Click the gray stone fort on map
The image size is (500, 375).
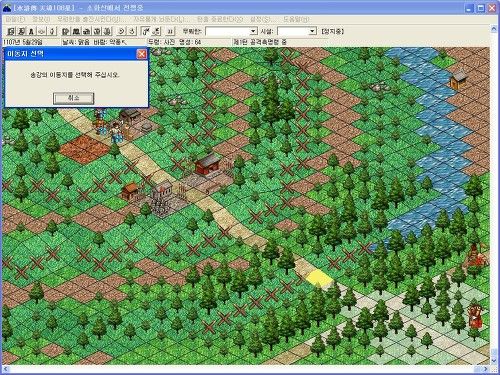[x=162, y=192]
